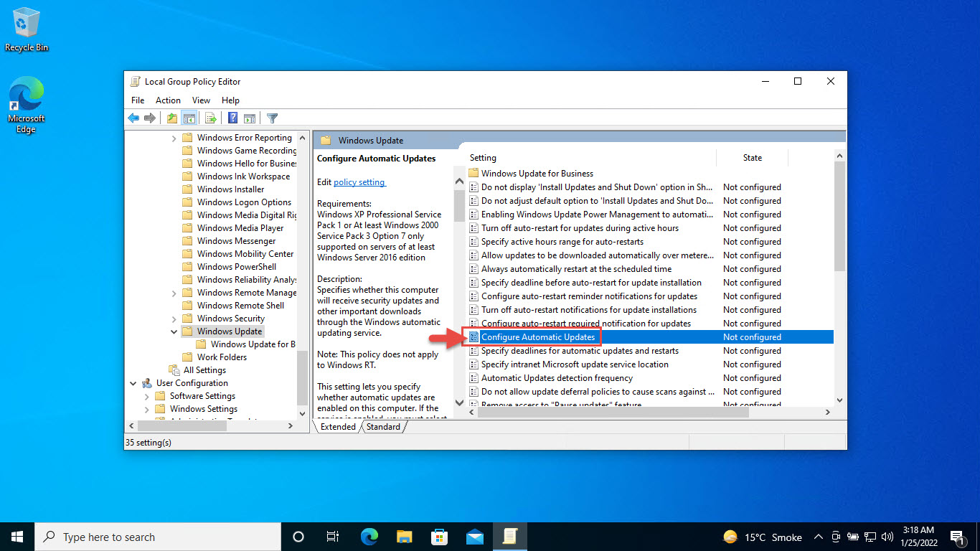Select Work Folders in the tree
The image size is (980, 551).
coord(222,357)
